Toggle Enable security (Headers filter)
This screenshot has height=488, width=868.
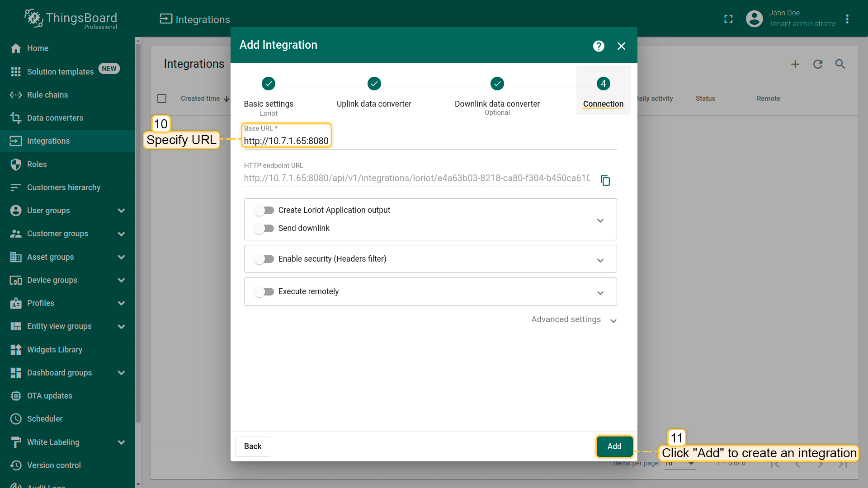264,259
